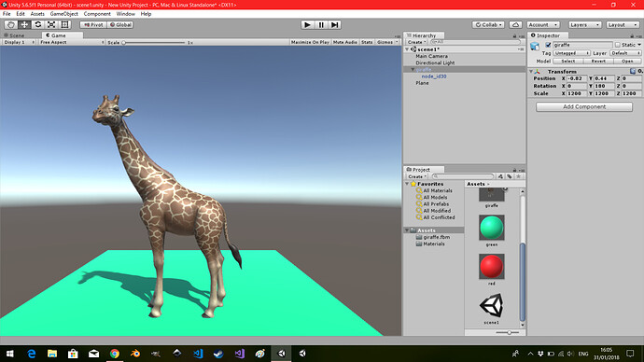
Task: Open the Layers dropdown
Action: pyautogui.click(x=585, y=24)
